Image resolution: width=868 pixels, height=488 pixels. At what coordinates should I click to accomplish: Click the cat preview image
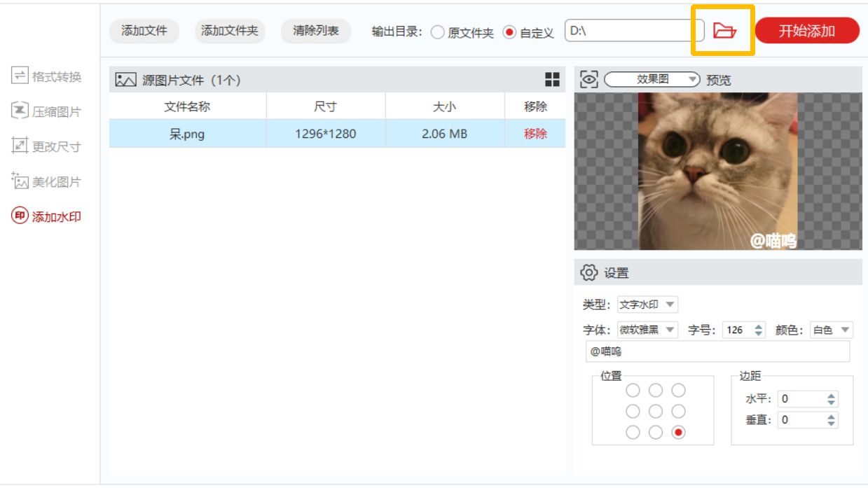pyautogui.click(x=717, y=172)
